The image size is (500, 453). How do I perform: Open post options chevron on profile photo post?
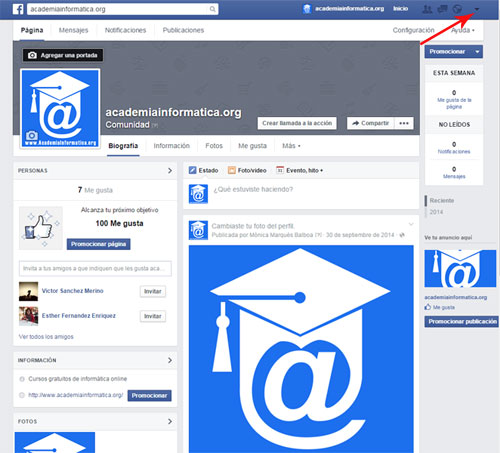coord(411,224)
